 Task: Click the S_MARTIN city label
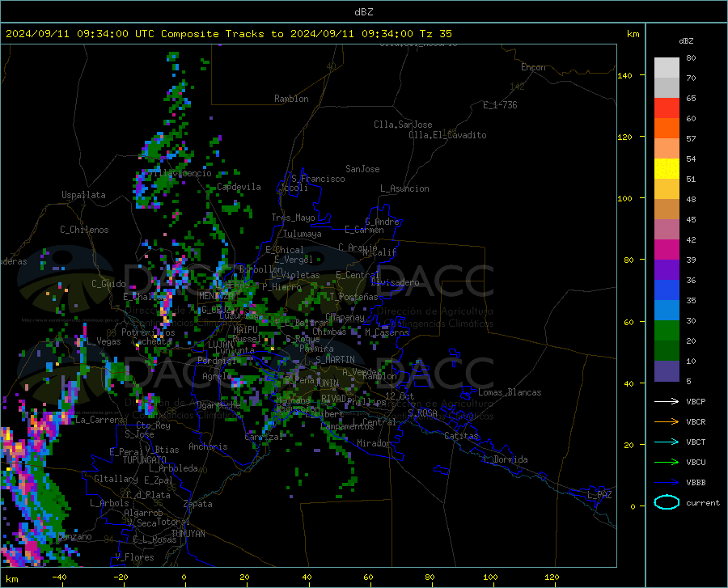click(335, 360)
